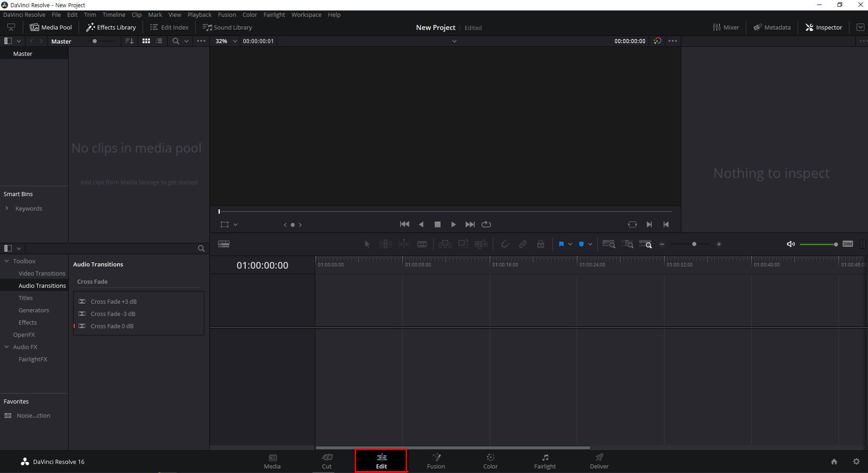This screenshot has width=868, height=473.
Task: Toggle timeline Snapping magnet icon
Action: click(x=505, y=244)
